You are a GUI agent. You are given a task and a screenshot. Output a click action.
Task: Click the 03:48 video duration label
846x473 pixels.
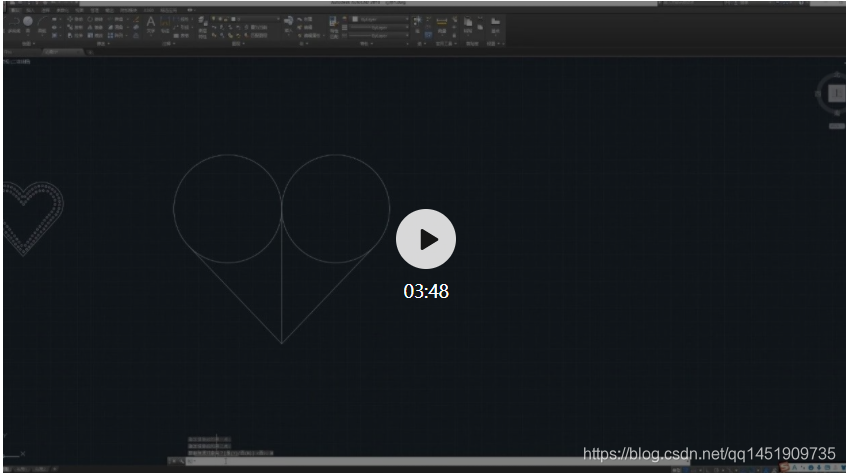coord(426,291)
